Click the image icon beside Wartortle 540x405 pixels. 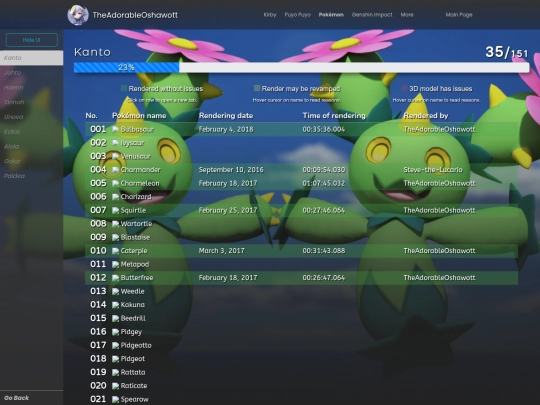(x=115, y=224)
